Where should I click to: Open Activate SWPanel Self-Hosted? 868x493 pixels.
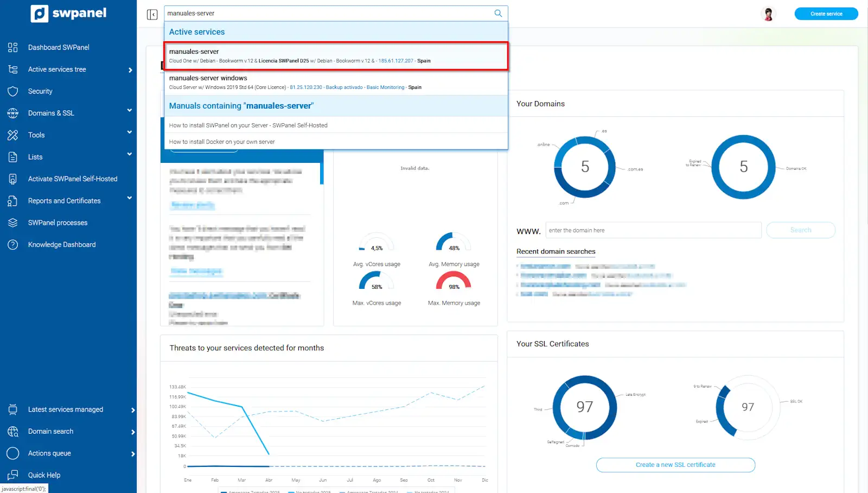(73, 179)
